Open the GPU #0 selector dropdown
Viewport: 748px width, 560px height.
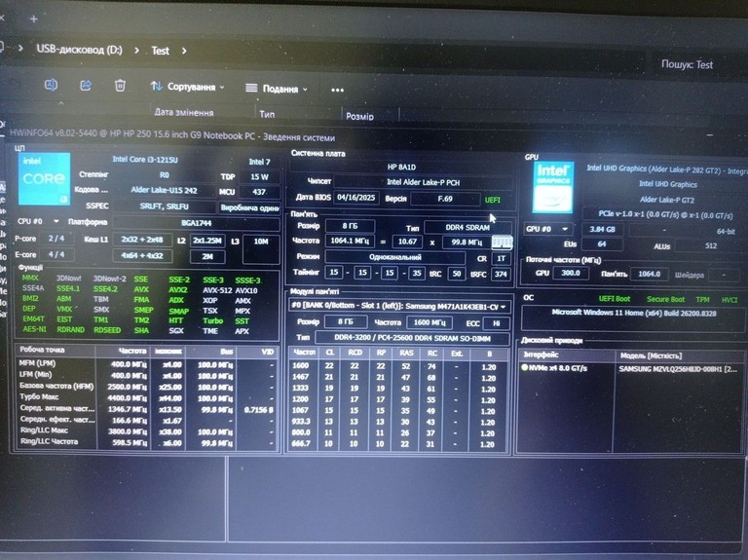pos(547,229)
